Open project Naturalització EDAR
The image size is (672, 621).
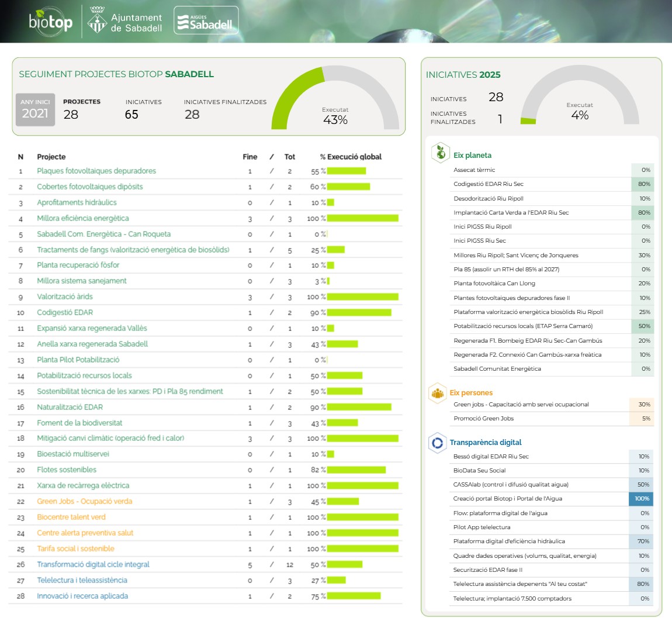coord(70,407)
